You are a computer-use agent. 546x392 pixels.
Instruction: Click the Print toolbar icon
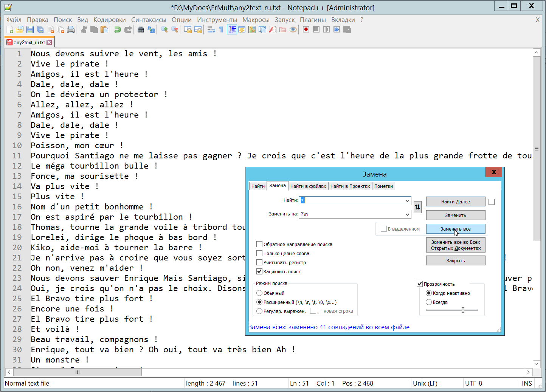coord(71,29)
